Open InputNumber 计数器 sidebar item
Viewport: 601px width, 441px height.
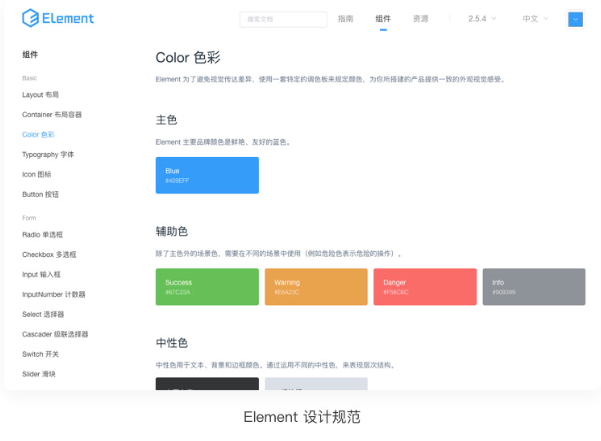[54, 294]
